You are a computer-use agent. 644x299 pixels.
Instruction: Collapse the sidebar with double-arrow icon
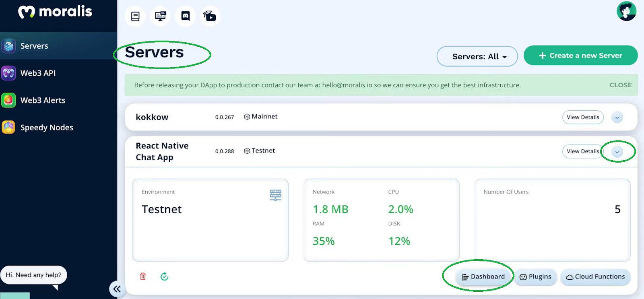117,289
